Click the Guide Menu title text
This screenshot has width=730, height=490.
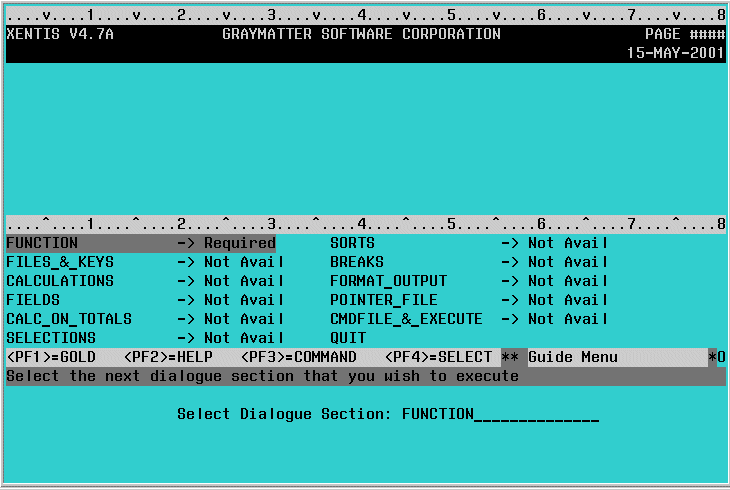point(573,357)
